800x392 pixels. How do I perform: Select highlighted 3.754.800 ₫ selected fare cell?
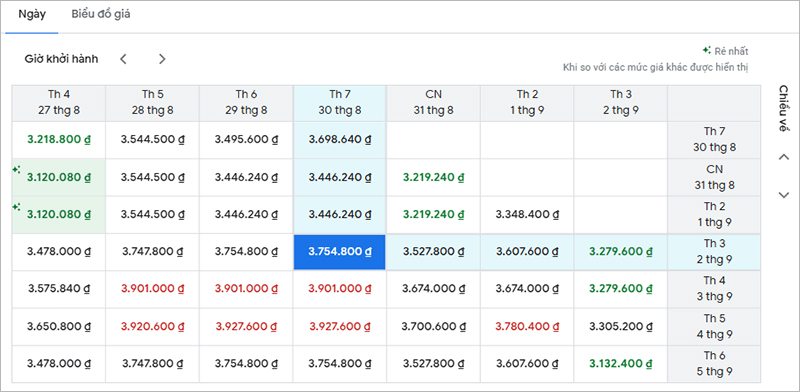(339, 252)
